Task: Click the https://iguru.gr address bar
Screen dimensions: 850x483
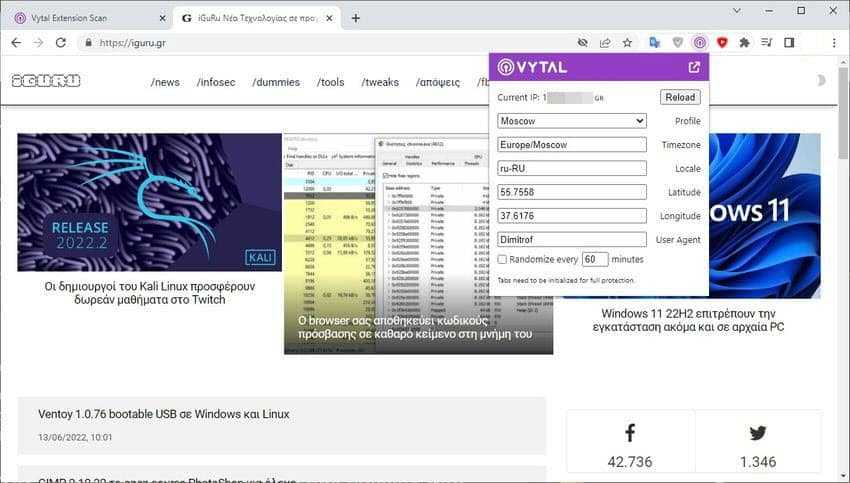Action: click(325, 42)
